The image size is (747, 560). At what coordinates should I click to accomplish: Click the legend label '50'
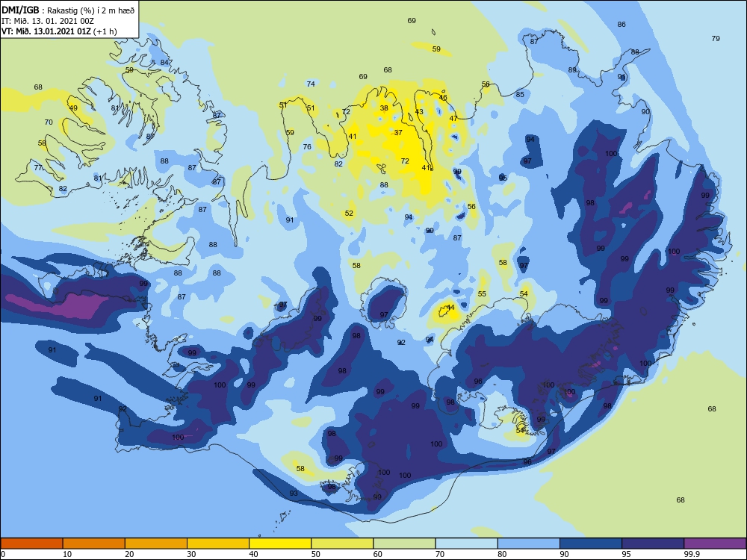[x=316, y=554]
